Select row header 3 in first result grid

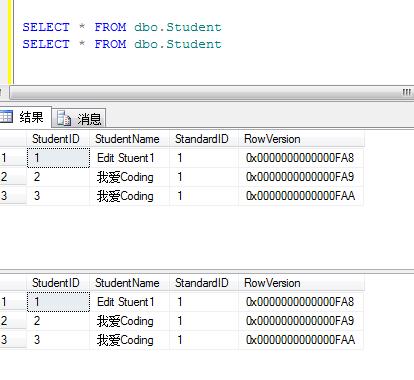[13, 196]
